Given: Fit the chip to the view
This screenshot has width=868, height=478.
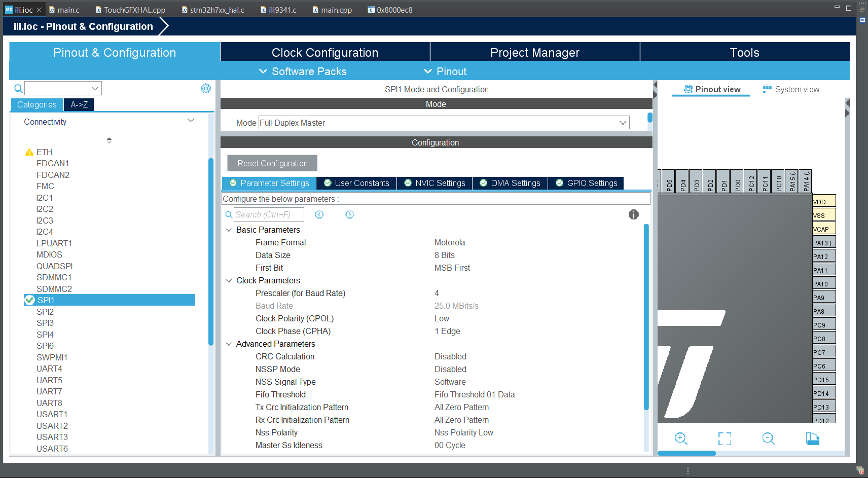Looking at the screenshot, I should tap(725, 438).
